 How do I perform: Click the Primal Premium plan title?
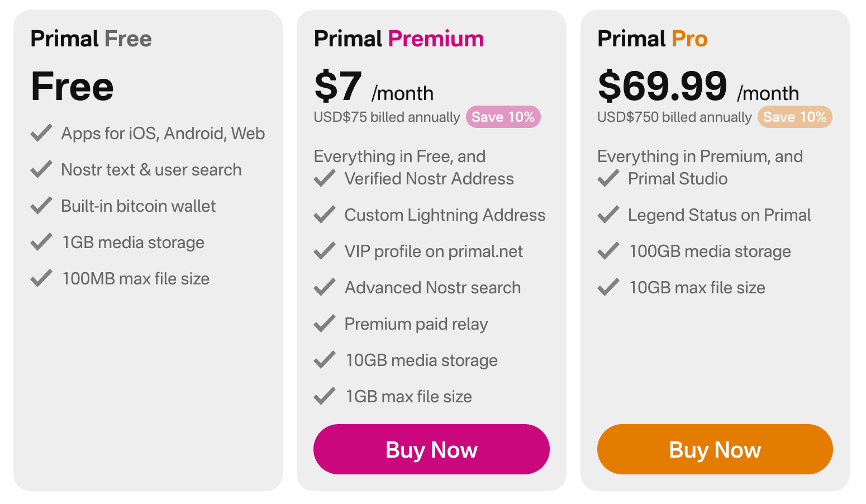coord(398,39)
